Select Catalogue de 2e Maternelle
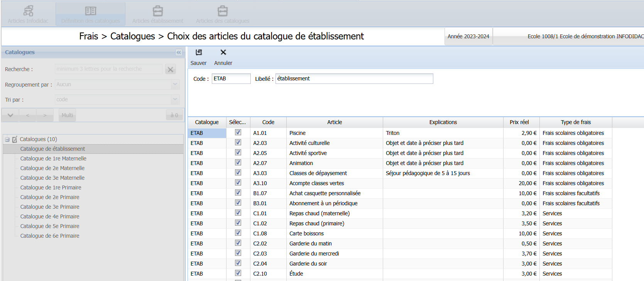The image size is (644, 281). [52, 168]
